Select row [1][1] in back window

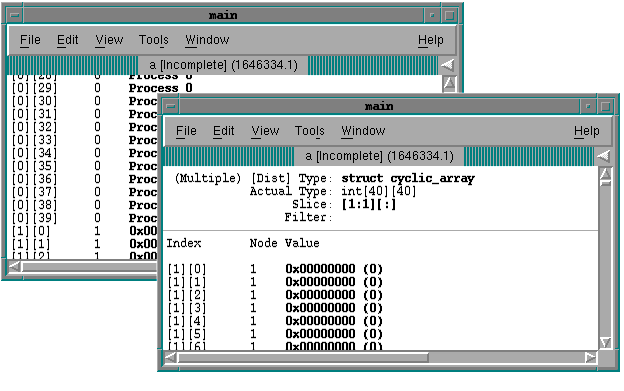(84, 244)
